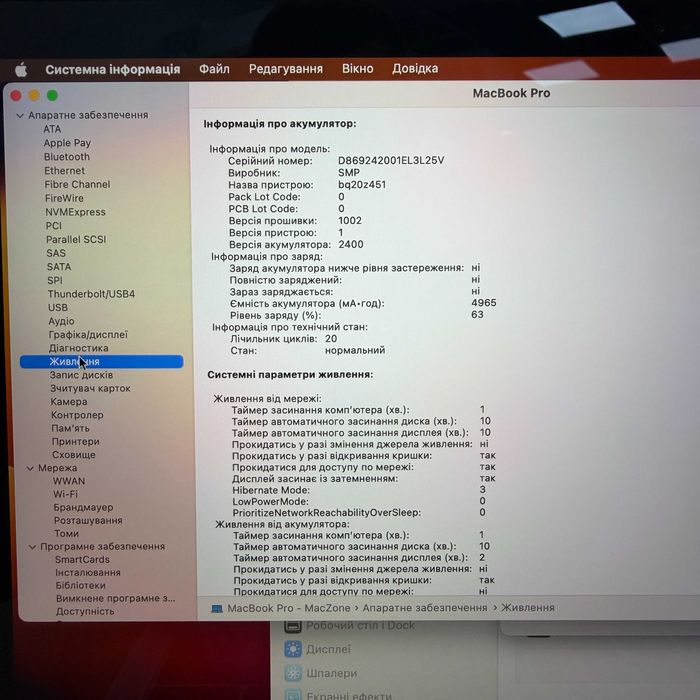Select SATA in the sidebar
Image resolution: width=700 pixels, height=700 pixels.
59,267
